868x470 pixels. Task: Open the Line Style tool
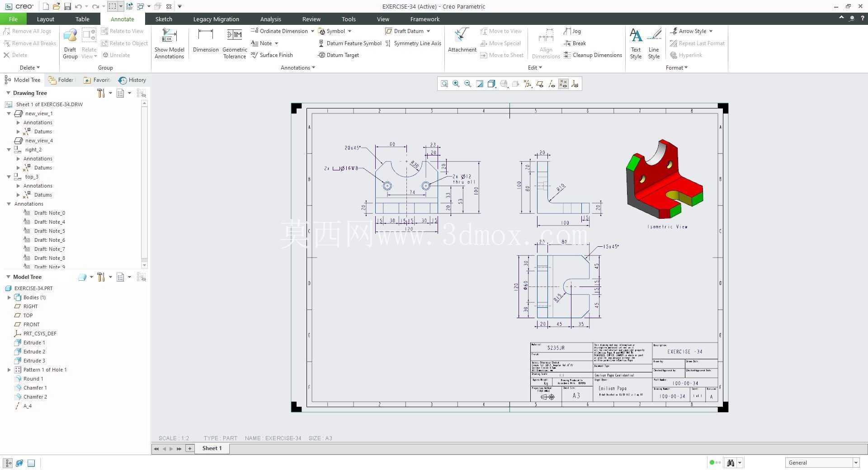(x=654, y=44)
